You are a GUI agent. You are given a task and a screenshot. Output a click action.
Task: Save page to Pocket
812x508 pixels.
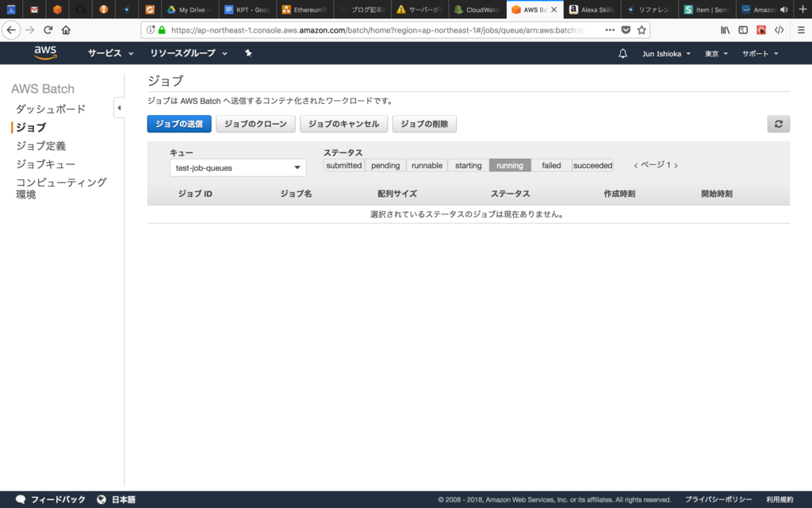626,30
